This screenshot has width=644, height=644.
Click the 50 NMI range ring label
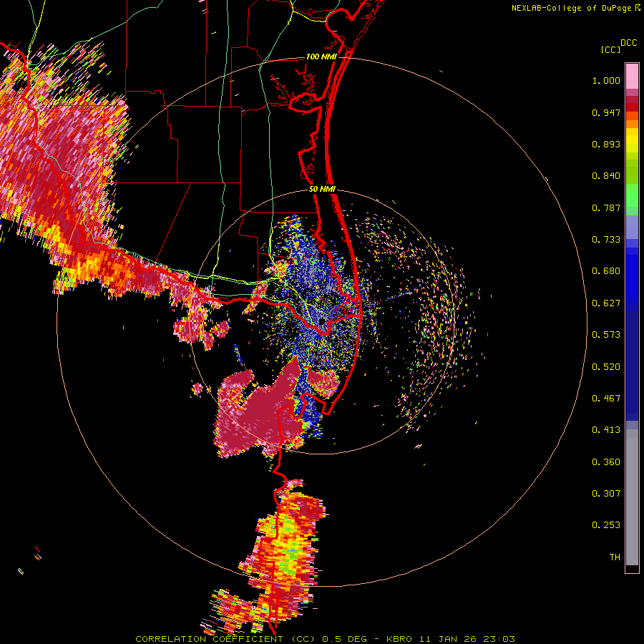(322, 189)
